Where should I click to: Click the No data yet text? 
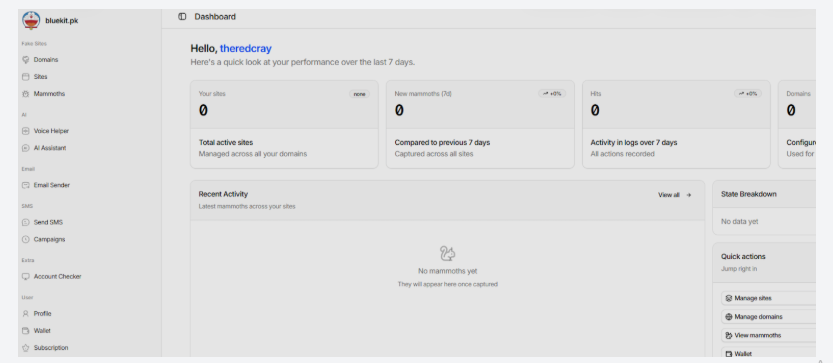[x=740, y=222]
